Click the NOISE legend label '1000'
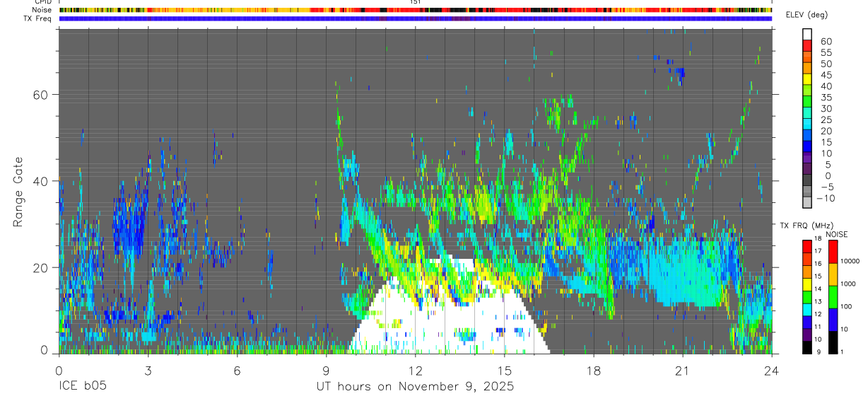The image size is (868, 401). [x=849, y=284]
